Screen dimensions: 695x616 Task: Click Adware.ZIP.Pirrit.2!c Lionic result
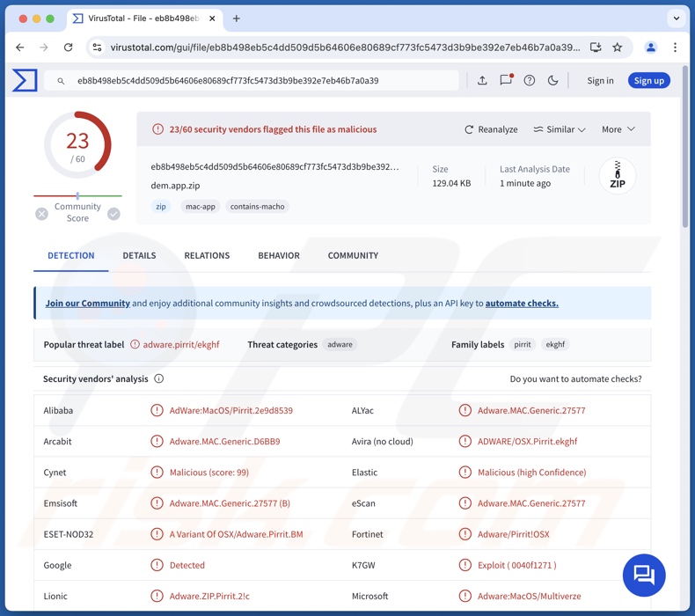click(x=209, y=596)
